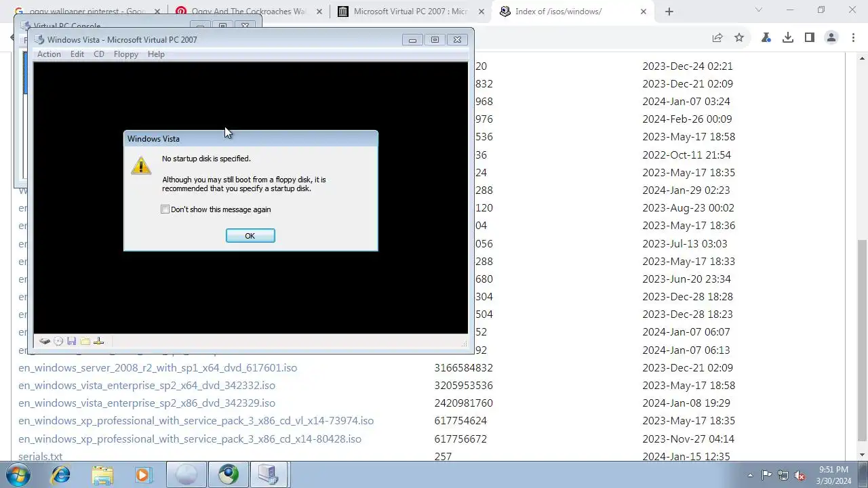Click the CD drive status icon in Virtual PC

[58, 342]
